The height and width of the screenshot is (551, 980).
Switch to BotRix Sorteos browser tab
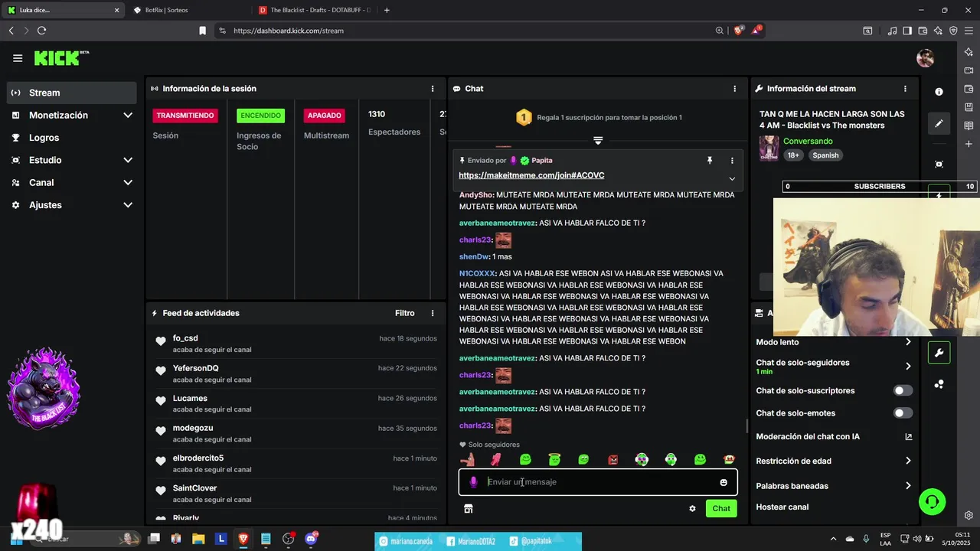(x=188, y=10)
